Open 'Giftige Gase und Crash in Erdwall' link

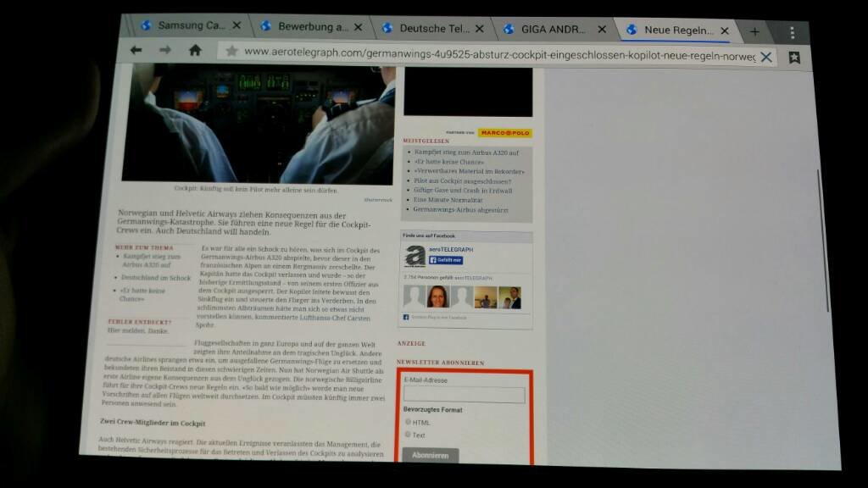(x=463, y=191)
